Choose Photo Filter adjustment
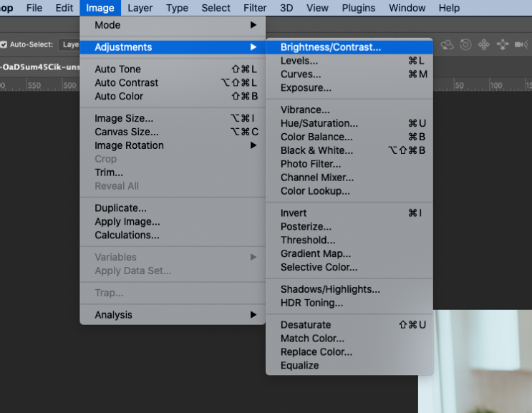The height and width of the screenshot is (413, 532). click(x=349, y=164)
